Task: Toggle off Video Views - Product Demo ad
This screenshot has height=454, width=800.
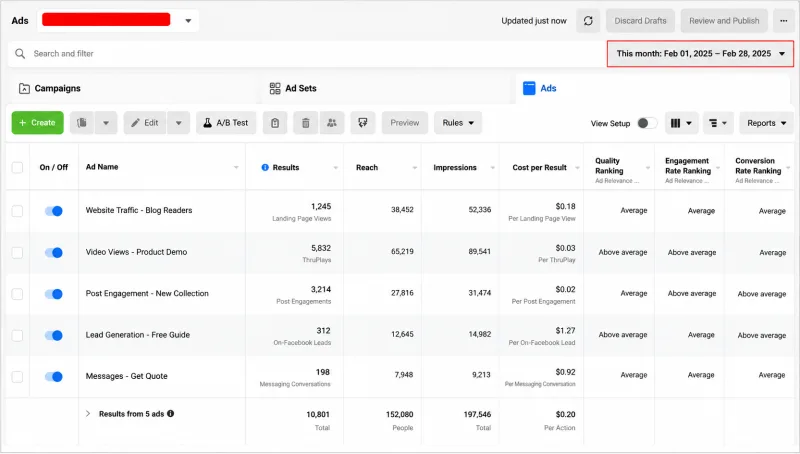Action: [54, 253]
